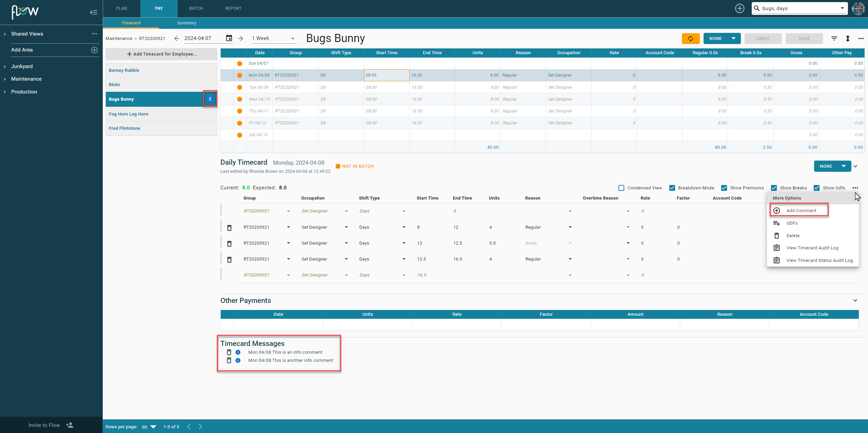Click the Add Area plus icon
The height and width of the screenshot is (433, 868).
[x=95, y=50]
